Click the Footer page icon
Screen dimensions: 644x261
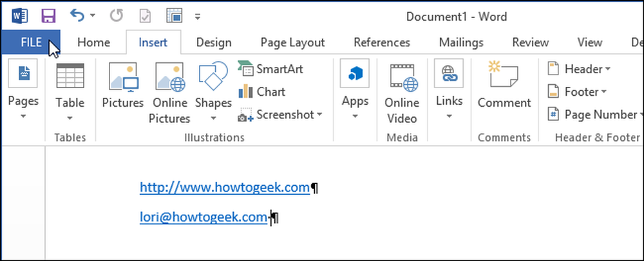click(x=553, y=91)
